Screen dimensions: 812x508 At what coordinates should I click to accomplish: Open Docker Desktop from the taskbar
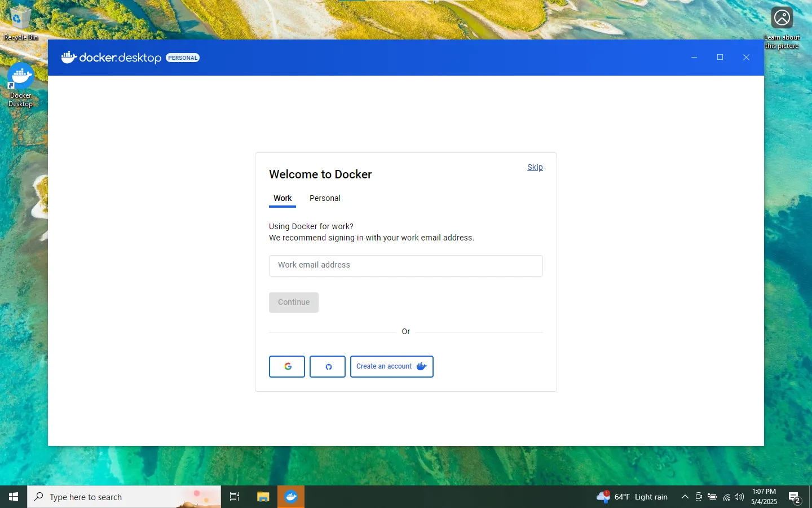(291, 497)
